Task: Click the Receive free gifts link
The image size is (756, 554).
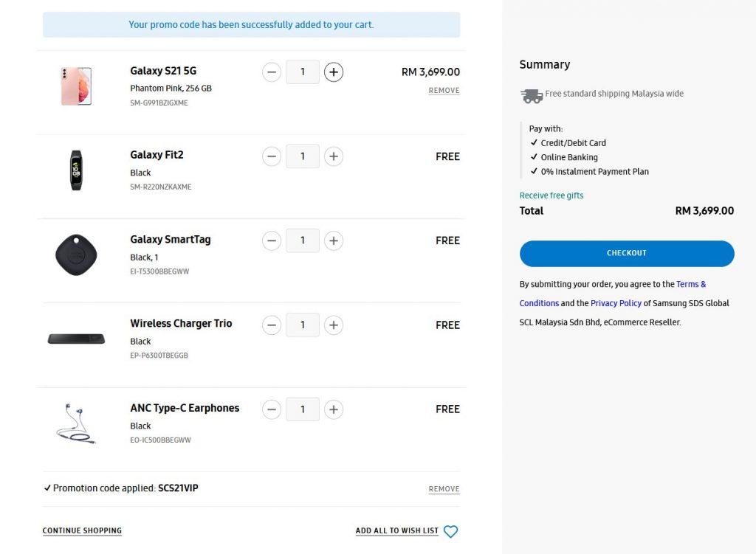Action: pos(551,195)
